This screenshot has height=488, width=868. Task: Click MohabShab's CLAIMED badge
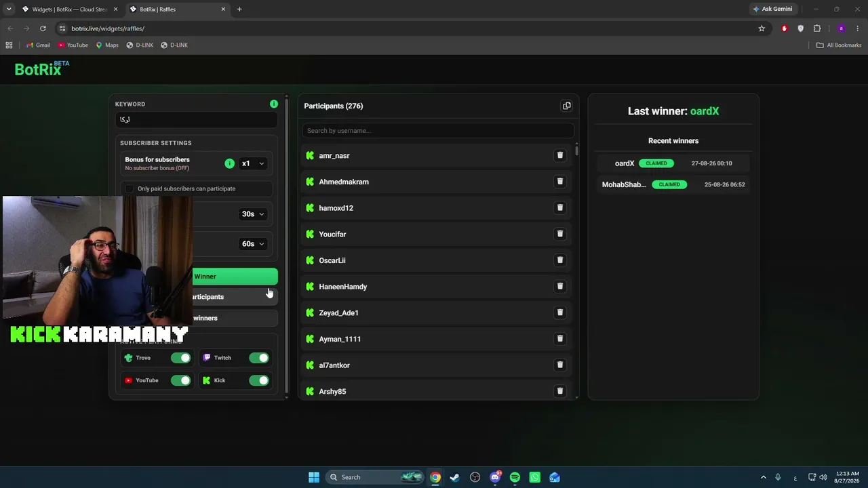point(669,184)
